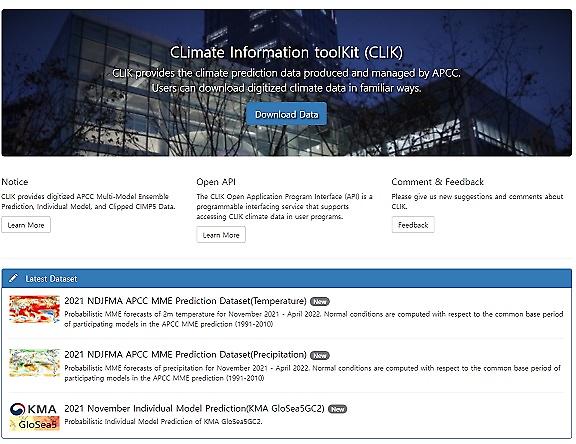
Task: Click the pencil icon beside Latest Dataset
Action: (13, 278)
